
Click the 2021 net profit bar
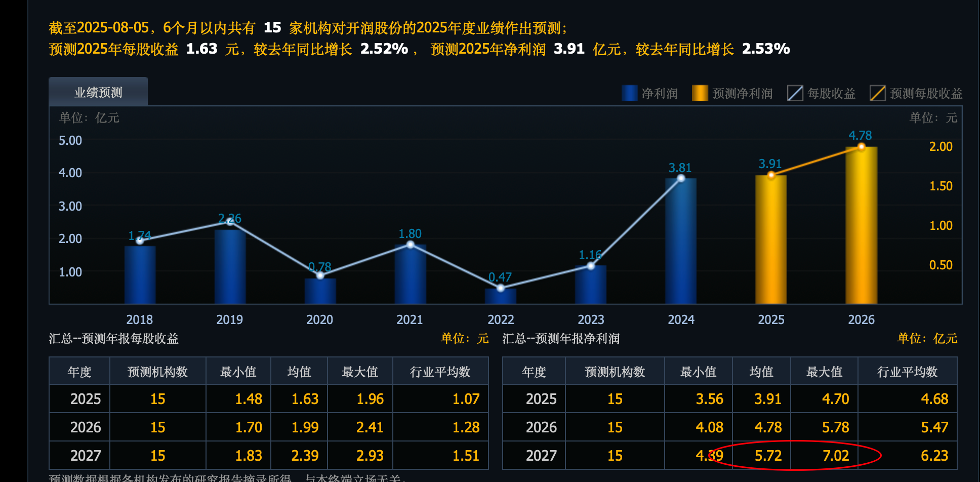(x=410, y=274)
